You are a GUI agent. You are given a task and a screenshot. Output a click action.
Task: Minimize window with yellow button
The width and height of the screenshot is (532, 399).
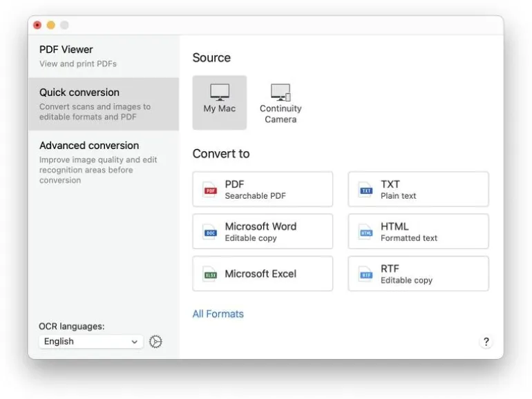51,25
